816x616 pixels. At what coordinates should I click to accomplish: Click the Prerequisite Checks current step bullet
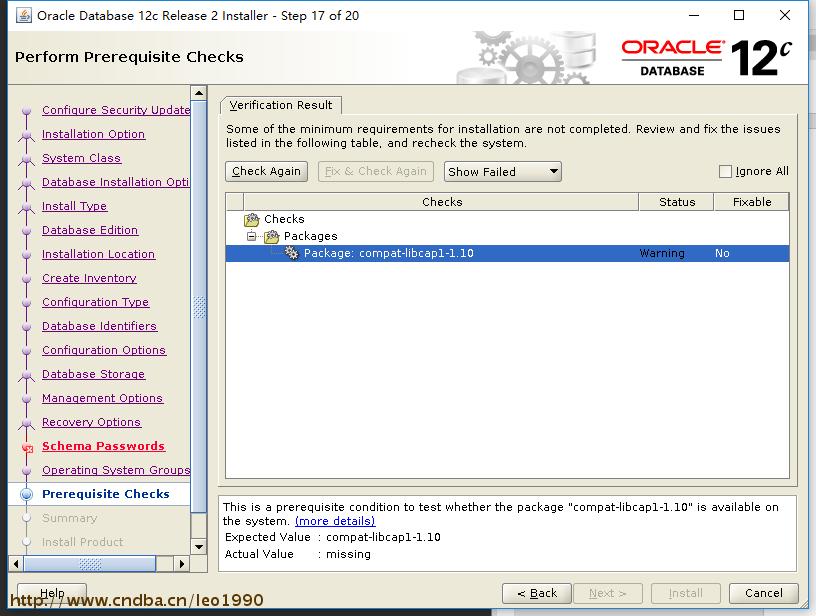pos(27,494)
